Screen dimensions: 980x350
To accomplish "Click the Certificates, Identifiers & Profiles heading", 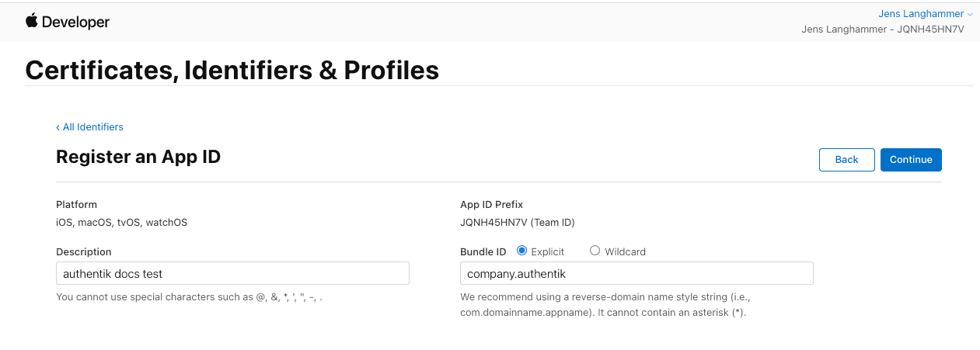I will pyautogui.click(x=232, y=70).
